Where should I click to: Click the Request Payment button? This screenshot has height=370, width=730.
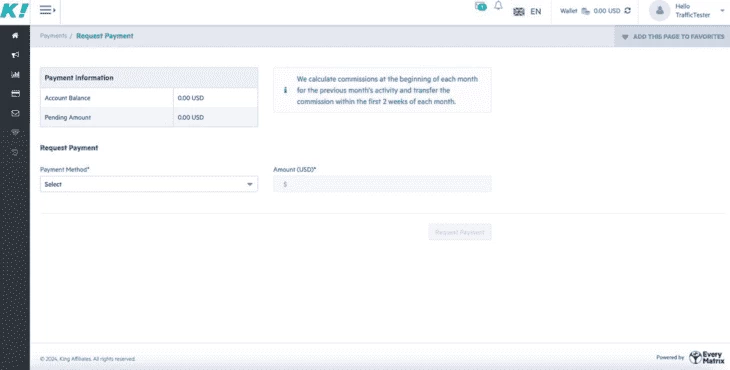pyautogui.click(x=460, y=232)
